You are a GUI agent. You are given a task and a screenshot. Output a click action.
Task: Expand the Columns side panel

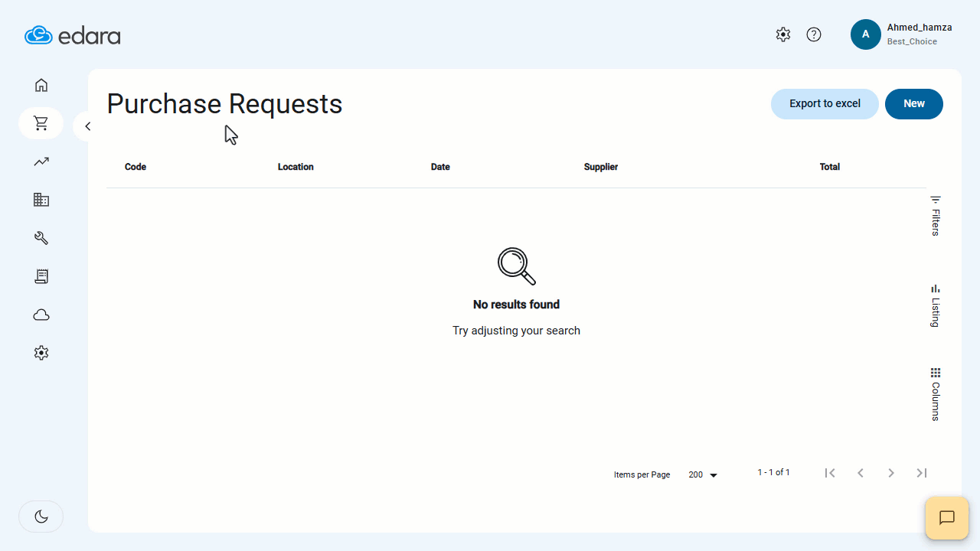pos(935,394)
